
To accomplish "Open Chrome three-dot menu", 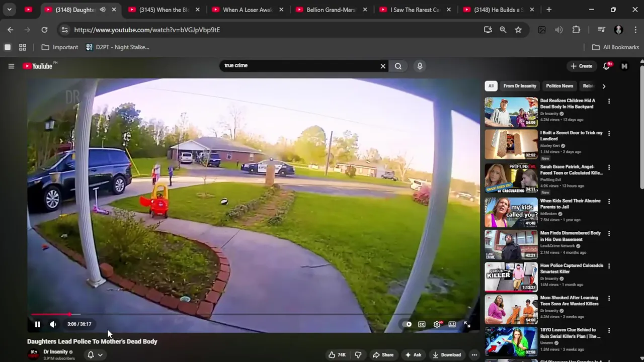I will point(636,30).
